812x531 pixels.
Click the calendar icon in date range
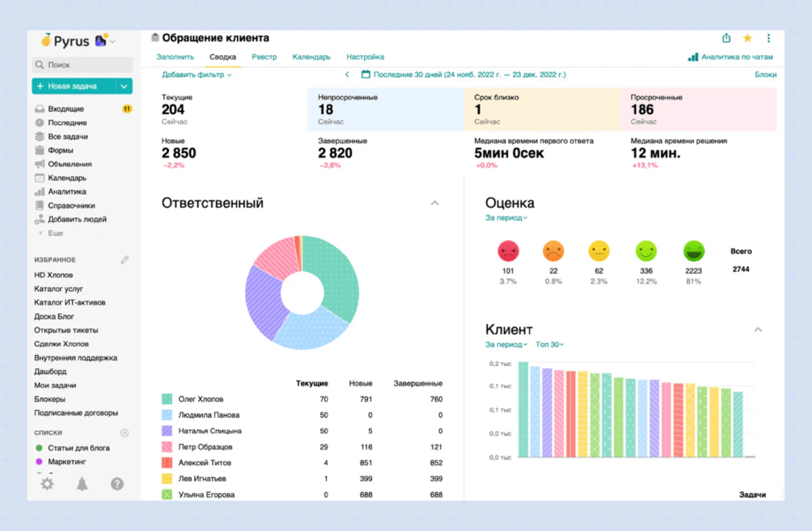pos(366,75)
